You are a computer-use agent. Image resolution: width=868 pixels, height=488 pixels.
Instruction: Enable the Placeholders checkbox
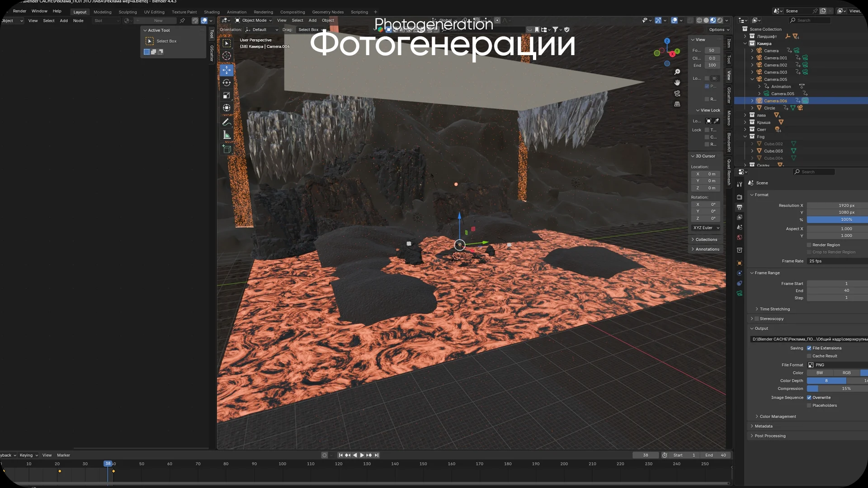[809, 406]
